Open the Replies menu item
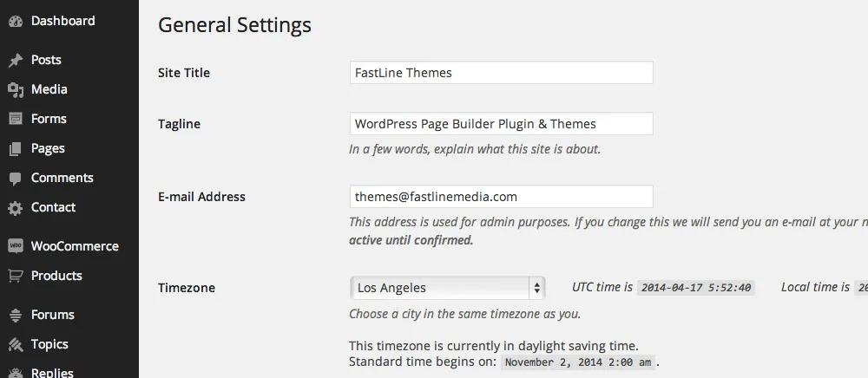 click(x=52, y=373)
